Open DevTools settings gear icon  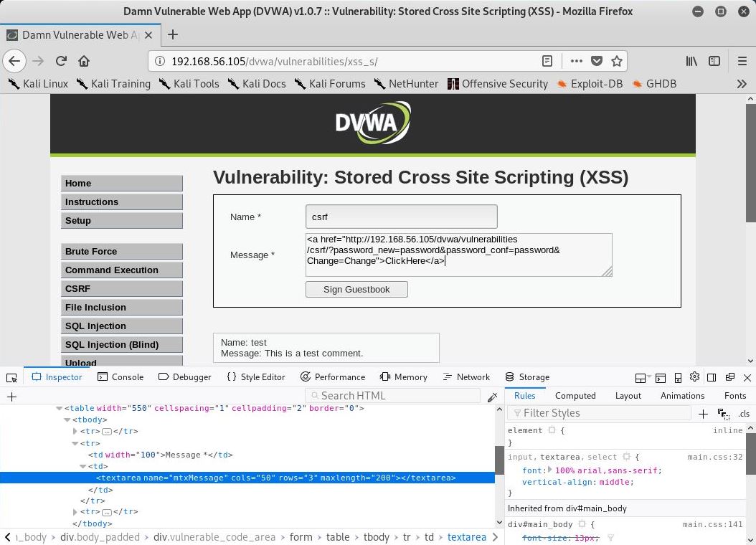pos(694,376)
